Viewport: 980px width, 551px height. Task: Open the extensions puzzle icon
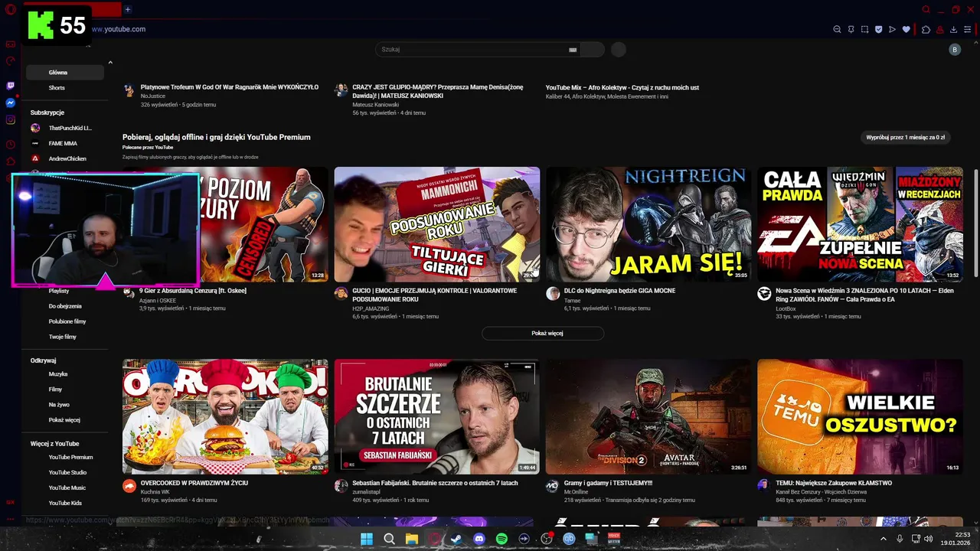[926, 29]
